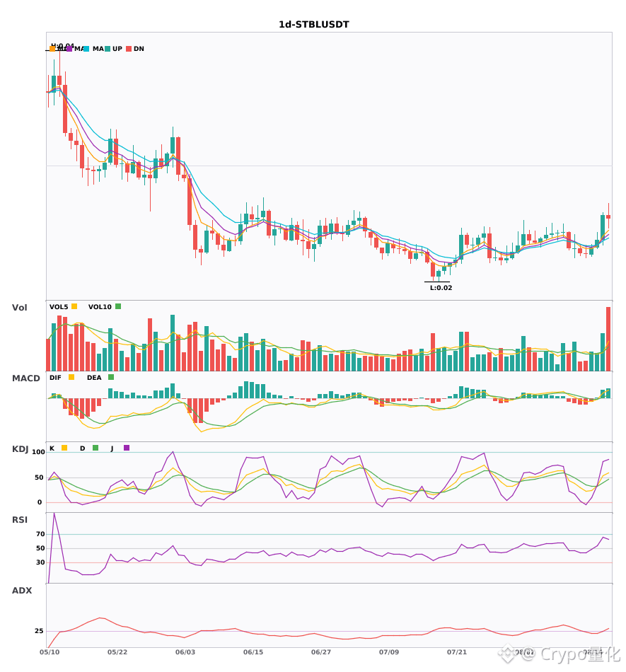Click the red DN legend swatch

tap(129, 49)
